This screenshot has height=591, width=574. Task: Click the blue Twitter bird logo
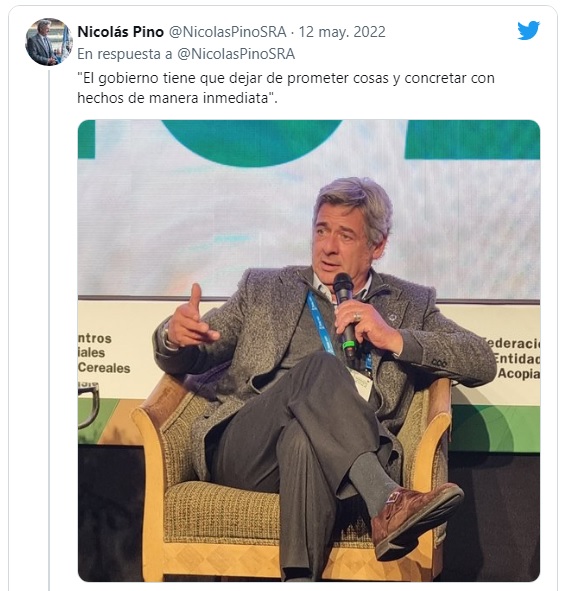point(528,30)
